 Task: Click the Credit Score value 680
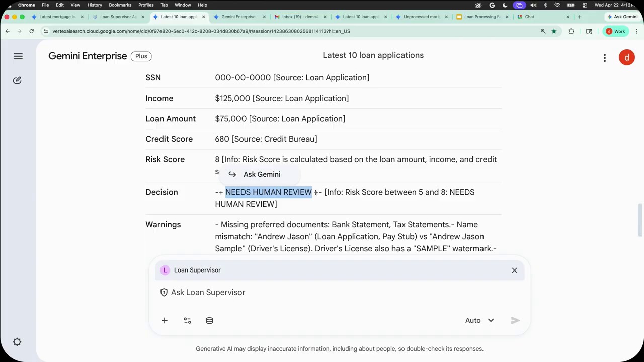click(222, 139)
